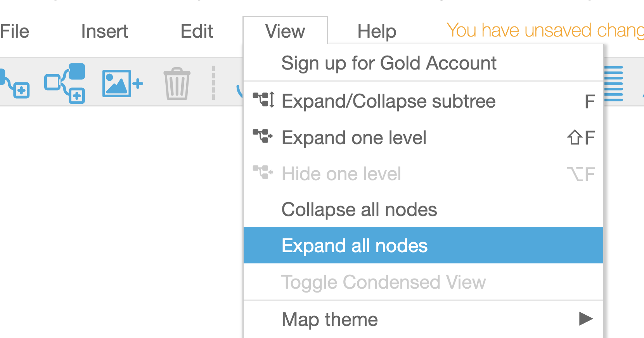Click the insert parent node icon

point(65,83)
